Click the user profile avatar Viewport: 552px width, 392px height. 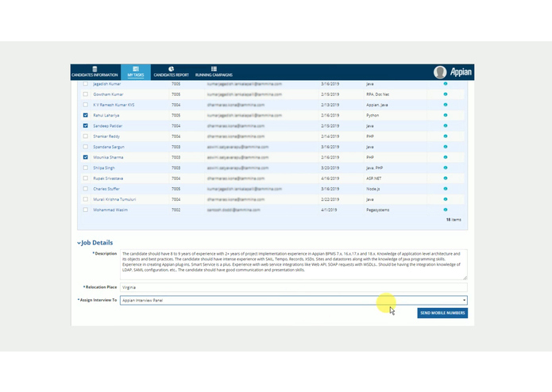440,72
